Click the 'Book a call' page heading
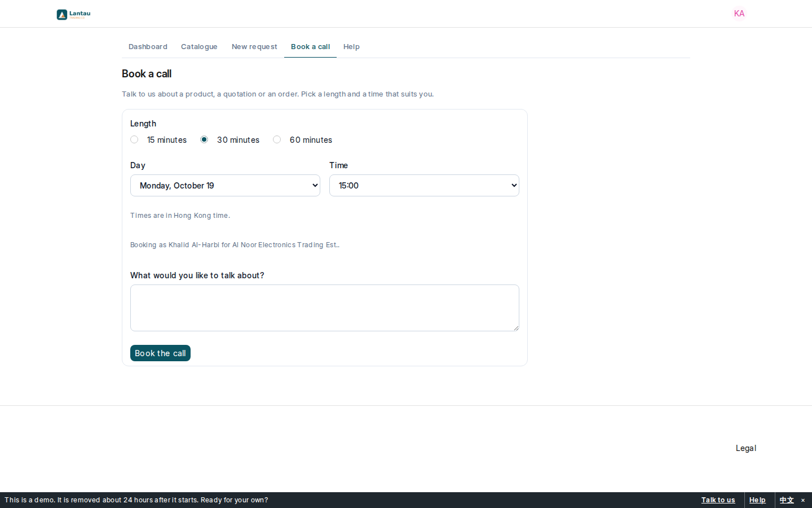812x508 pixels. click(147, 74)
